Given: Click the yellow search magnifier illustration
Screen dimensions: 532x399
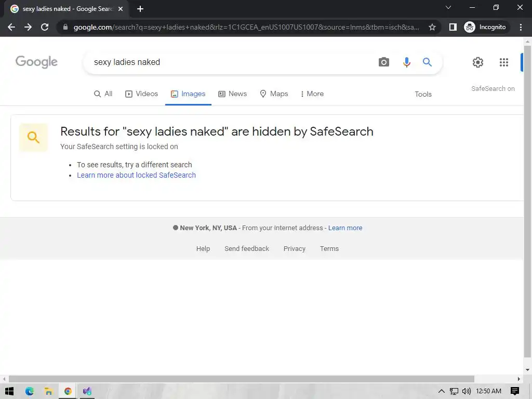Looking at the screenshot, I should (33, 137).
